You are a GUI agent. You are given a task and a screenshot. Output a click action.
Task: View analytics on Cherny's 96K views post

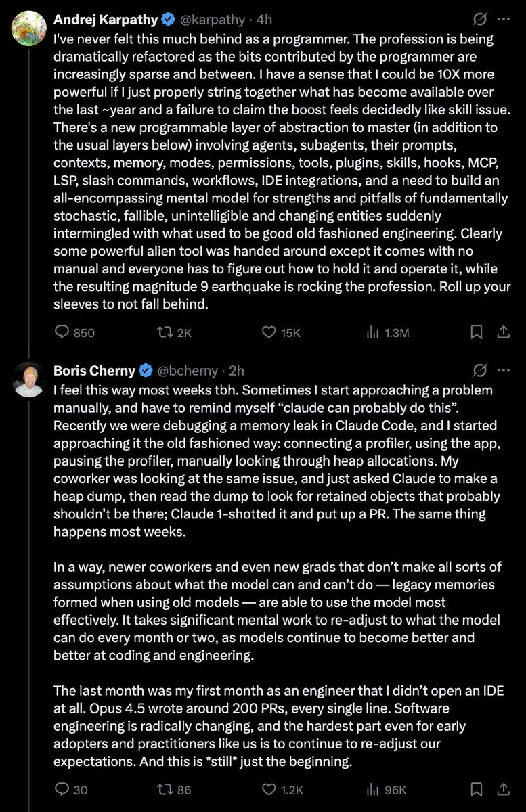(372, 789)
